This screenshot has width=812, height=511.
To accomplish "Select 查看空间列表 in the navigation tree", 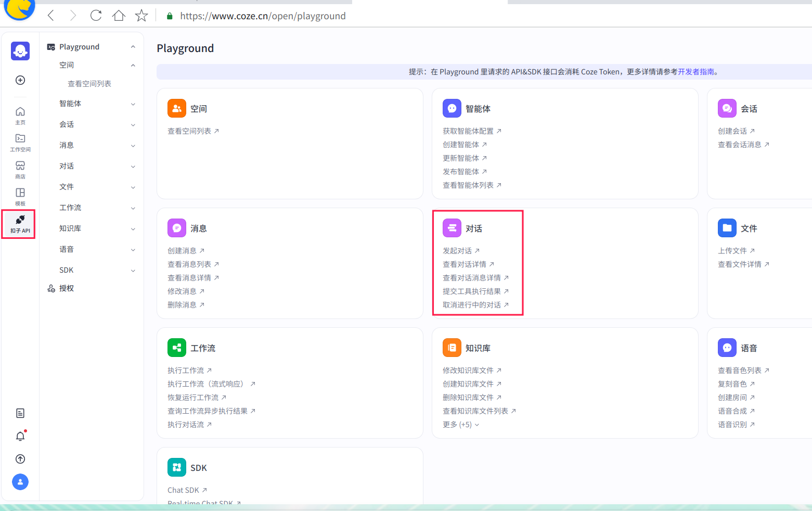I will coord(89,84).
